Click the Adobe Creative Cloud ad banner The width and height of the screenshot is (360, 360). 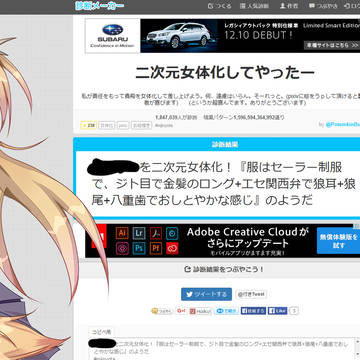(x=222, y=241)
